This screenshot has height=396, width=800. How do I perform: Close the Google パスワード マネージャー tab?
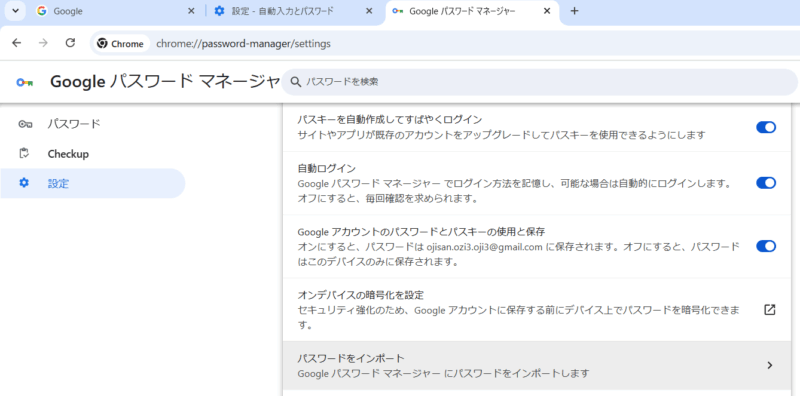click(547, 11)
